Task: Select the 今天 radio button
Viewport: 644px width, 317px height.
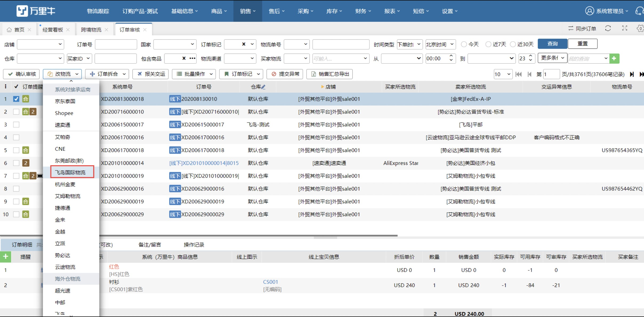Action: tap(464, 44)
